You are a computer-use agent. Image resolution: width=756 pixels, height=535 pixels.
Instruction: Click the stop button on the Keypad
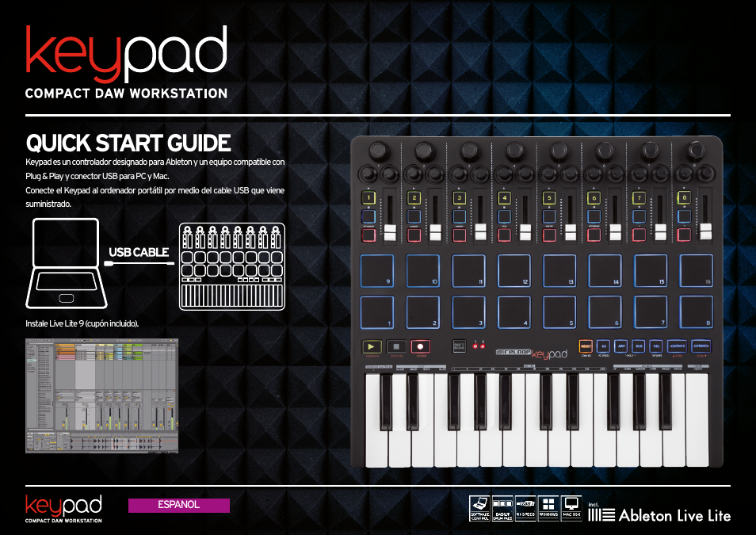coord(396,346)
